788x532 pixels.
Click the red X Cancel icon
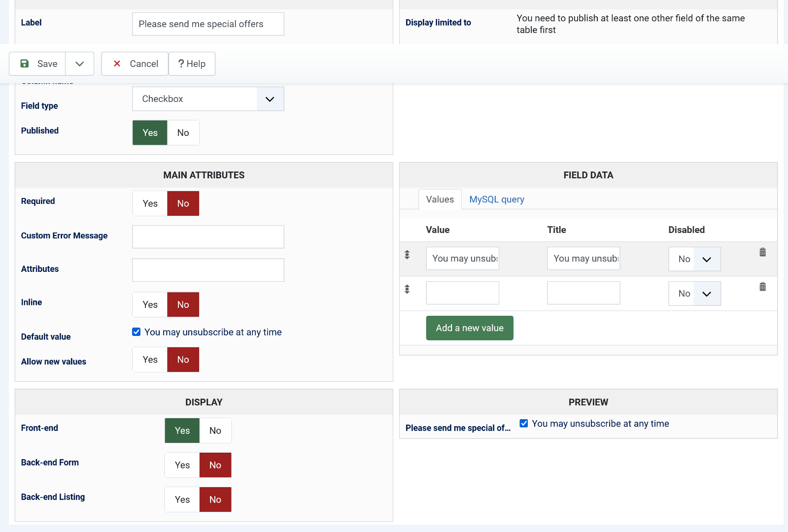point(117,64)
